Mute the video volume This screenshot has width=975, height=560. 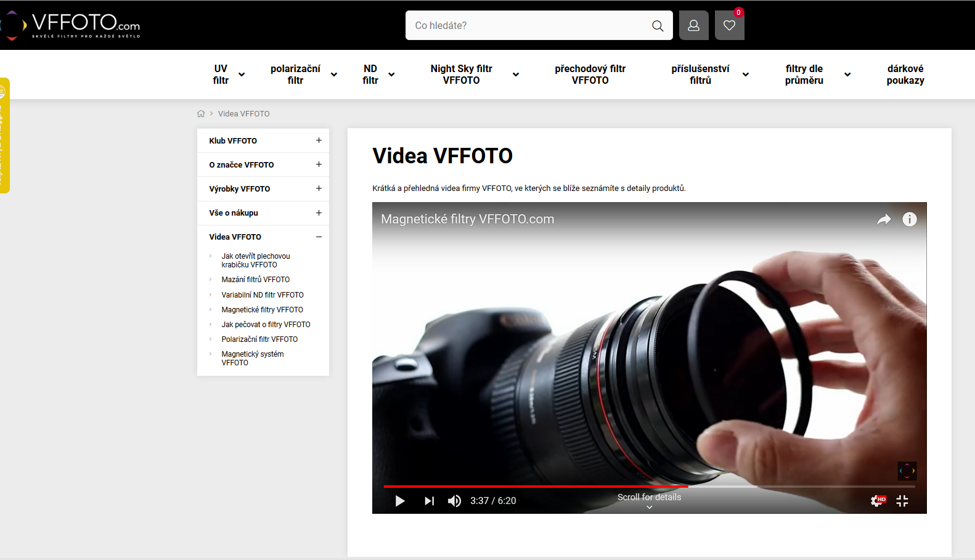click(x=454, y=501)
